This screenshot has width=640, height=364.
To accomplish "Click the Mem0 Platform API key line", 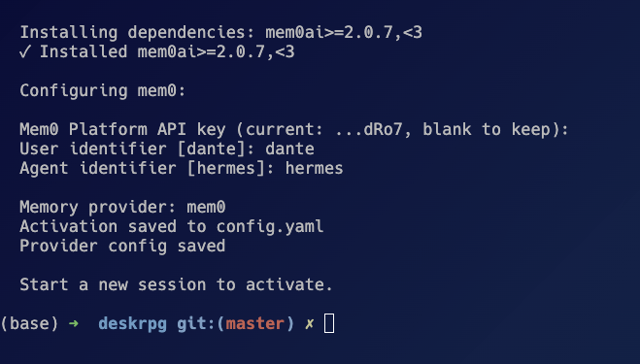I will [x=294, y=130].
